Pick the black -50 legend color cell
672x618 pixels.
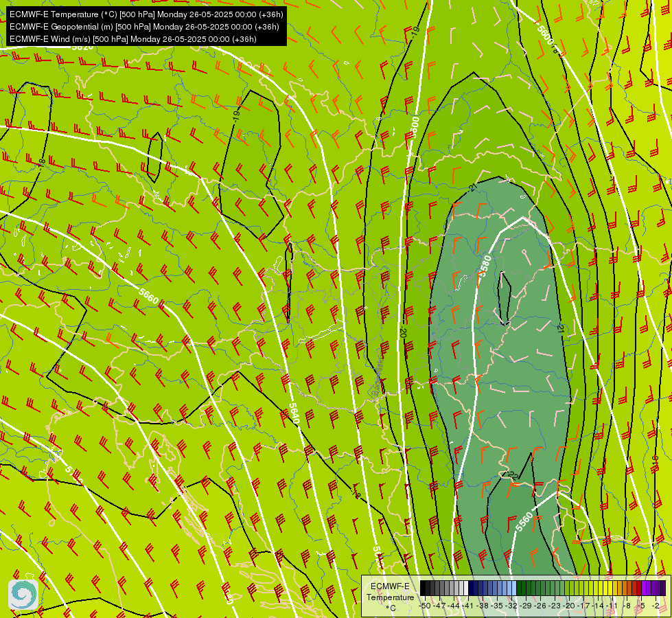[x=423, y=588]
